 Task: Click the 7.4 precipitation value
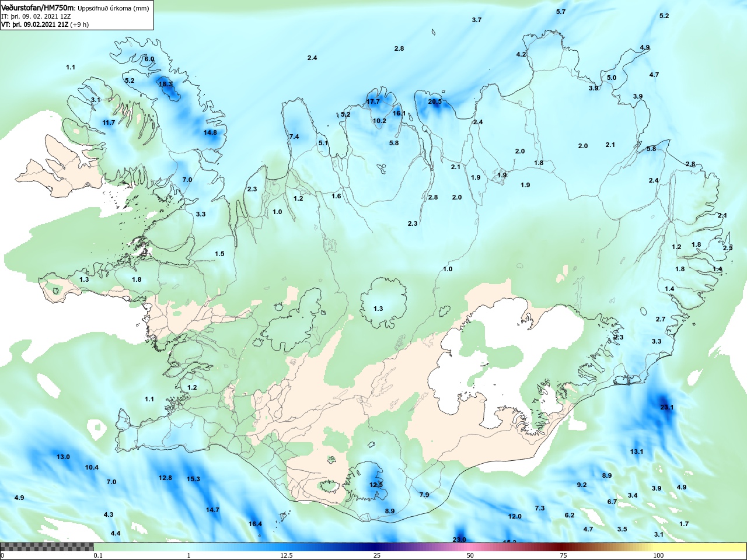[294, 136]
